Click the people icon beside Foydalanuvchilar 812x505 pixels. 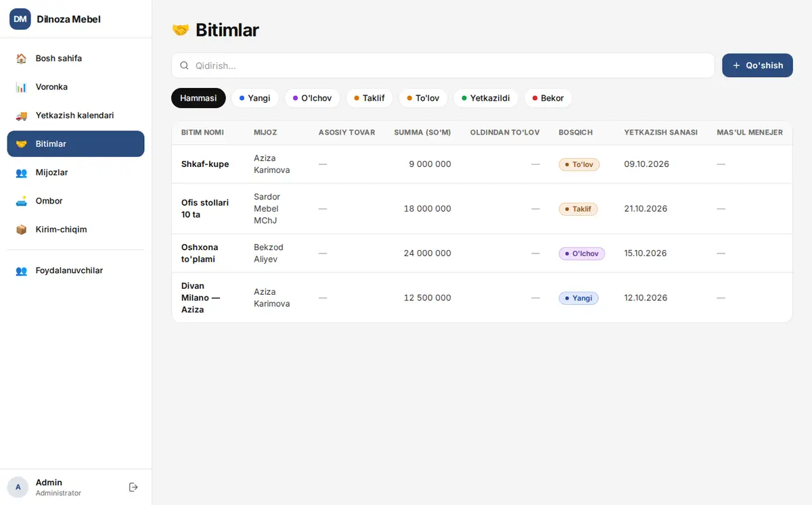tap(22, 270)
